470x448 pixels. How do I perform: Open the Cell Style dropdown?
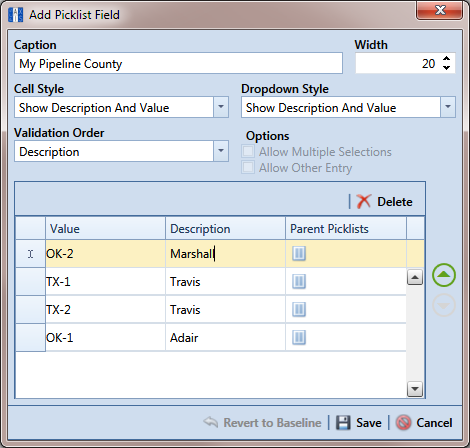point(221,107)
